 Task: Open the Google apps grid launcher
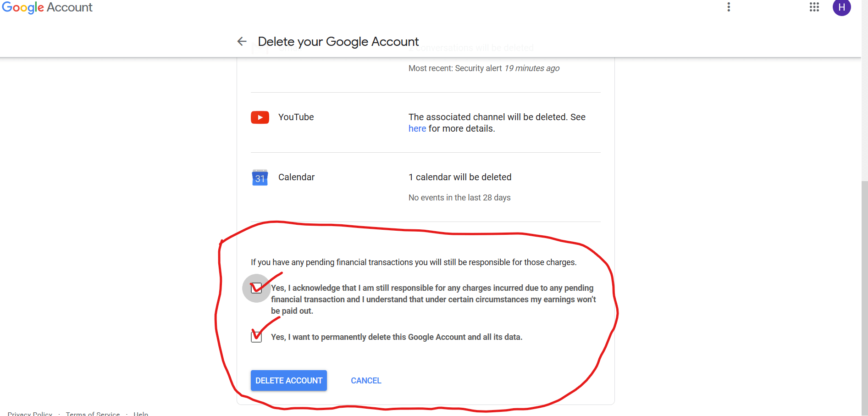(814, 7)
